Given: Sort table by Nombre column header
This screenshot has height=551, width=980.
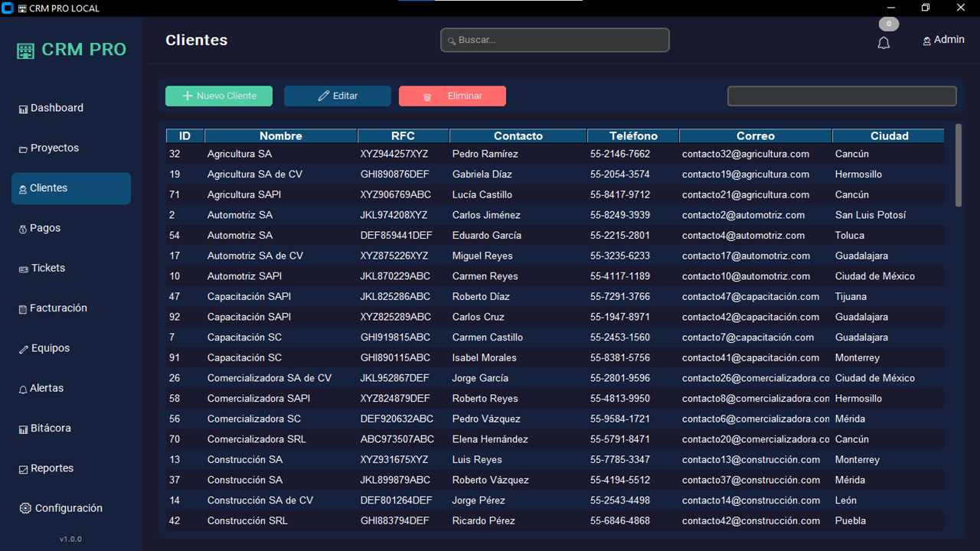Looking at the screenshot, I should tap(280, 135).
